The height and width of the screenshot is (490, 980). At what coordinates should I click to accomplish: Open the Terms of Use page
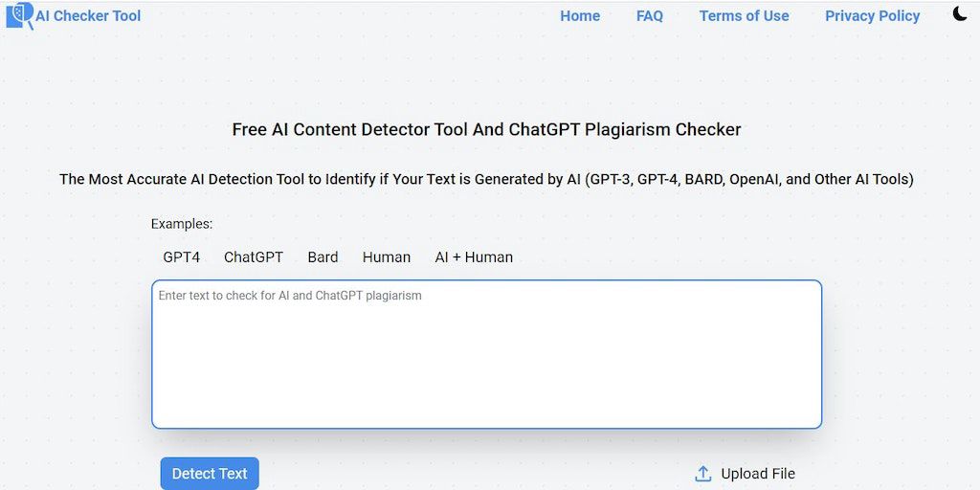pos(744,16)
